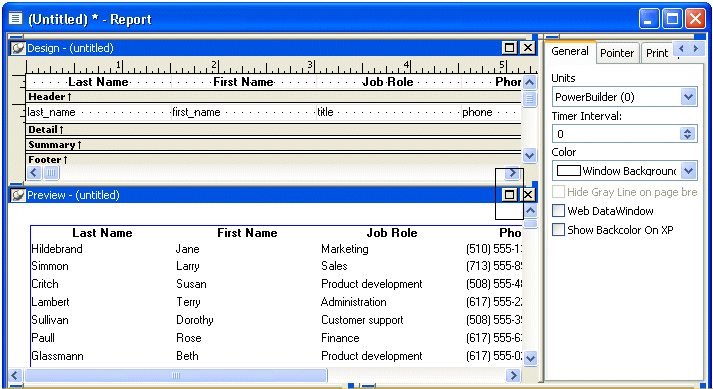The height and width of the screenshot is (389, 713).
Task: Maximize the Report window
Action: click(672, 19)
